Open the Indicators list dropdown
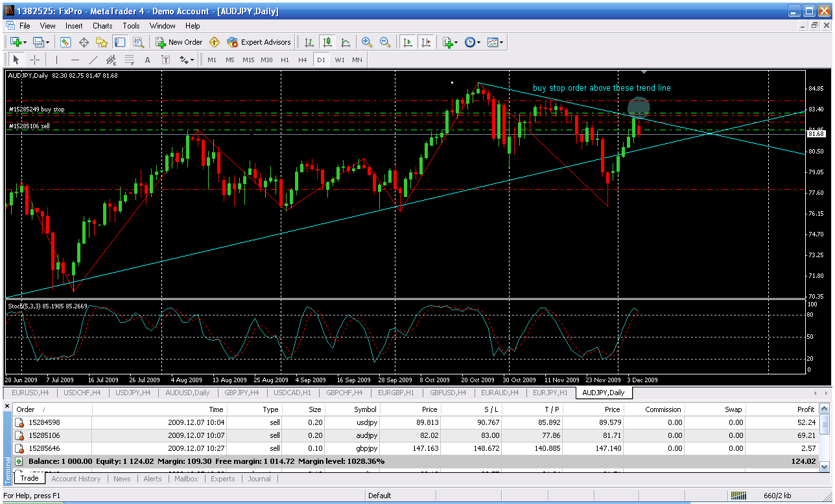The height and width of the screenshot is (504, 835). (456, 42)
